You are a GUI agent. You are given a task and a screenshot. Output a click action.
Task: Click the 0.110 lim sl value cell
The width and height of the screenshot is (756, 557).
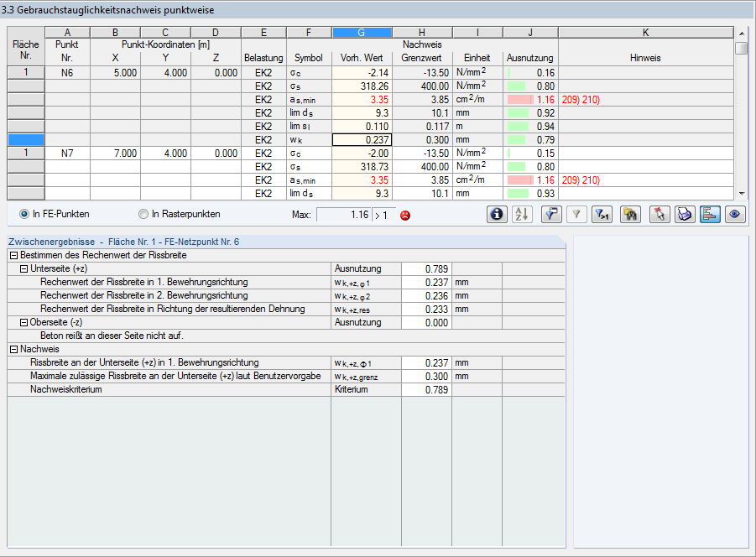362,127
